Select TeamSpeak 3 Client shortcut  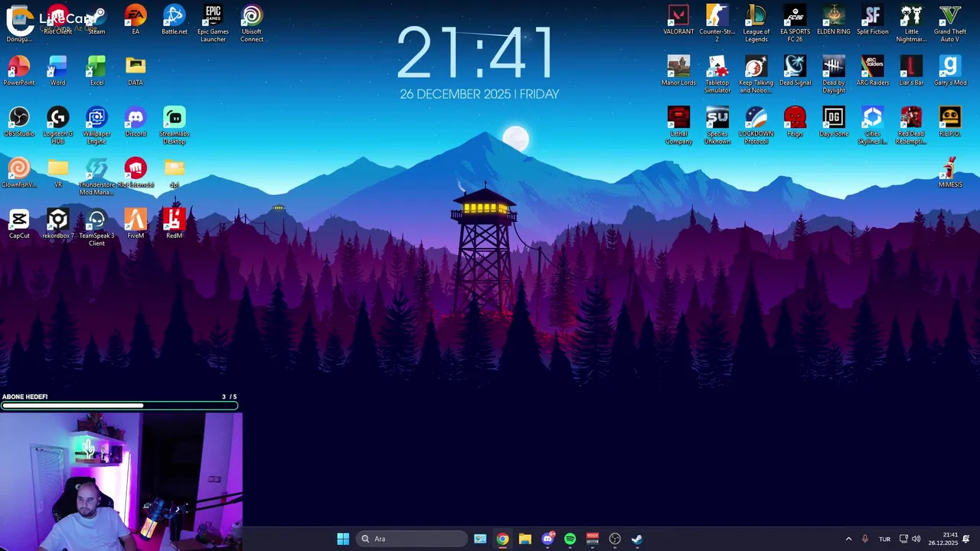pyautogui.click(x=96, y=228)
